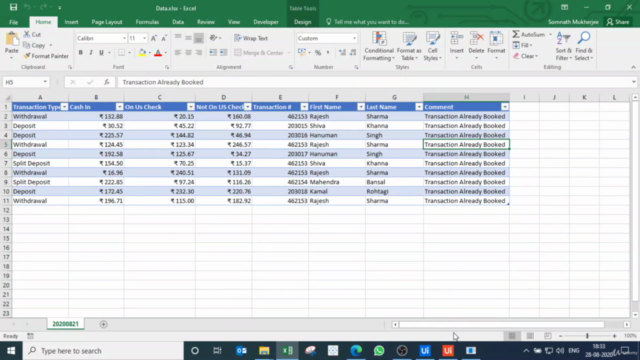640x360 pixels.
Task: Switch to the Data tab
Action: [x=178, y=22]
